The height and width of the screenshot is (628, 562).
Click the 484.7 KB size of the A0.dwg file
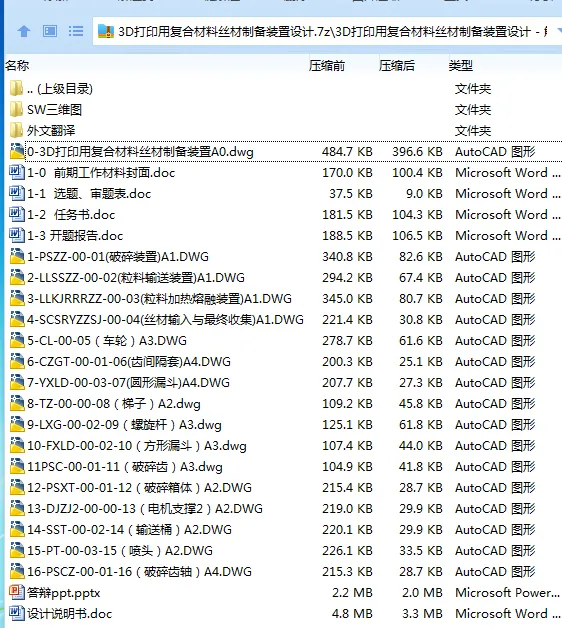coord(347,151)
